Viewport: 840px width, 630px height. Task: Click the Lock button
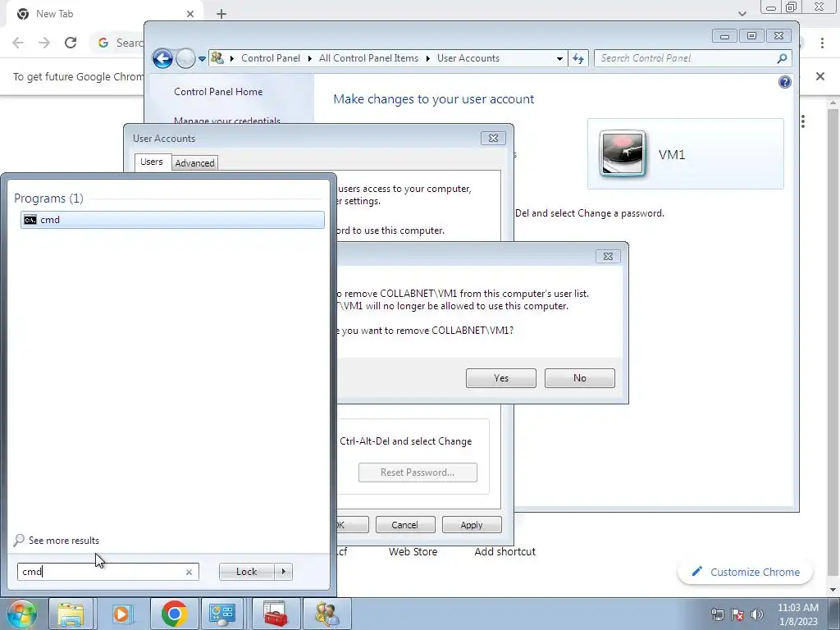tap(247, 572)
